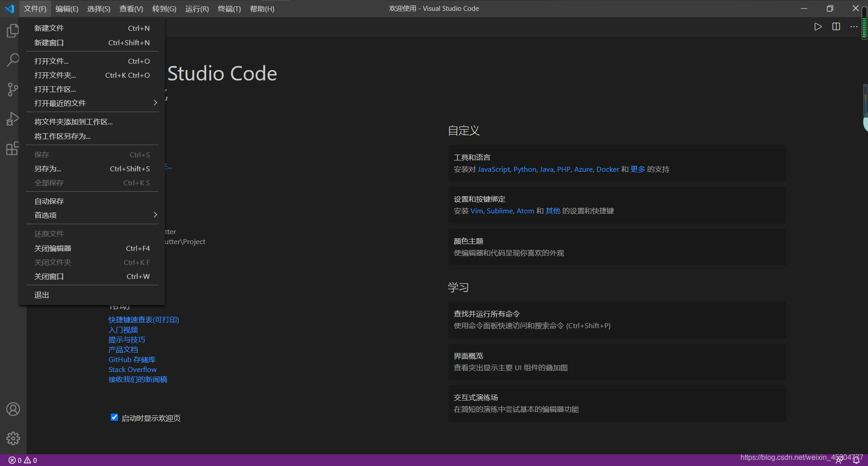This screenshot has width=868, height=466.
Task: Toggle 自动保存 in the File menu
Action: pos(92,201)
